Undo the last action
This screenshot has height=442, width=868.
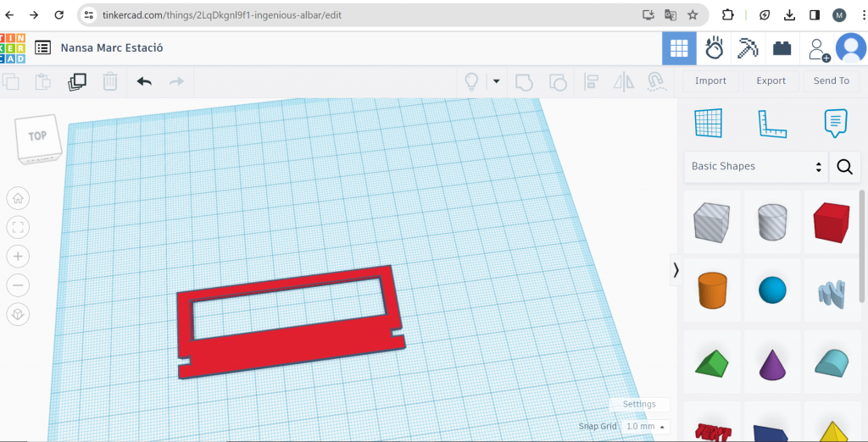click(144, 81)
